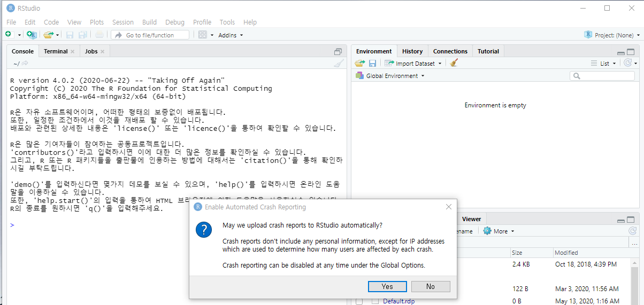
Task: Toggle the checkbox beside Default.rdp
Action: tap(359, 301)
